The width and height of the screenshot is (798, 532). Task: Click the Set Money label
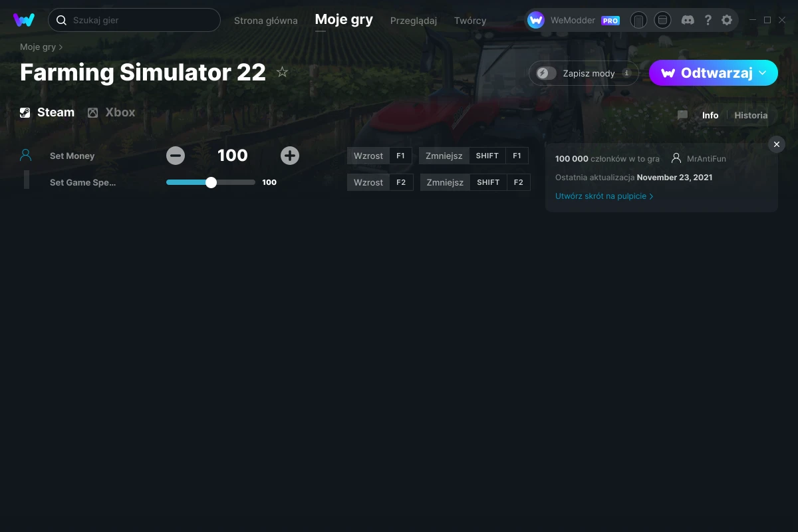click(x=72, y=156)
